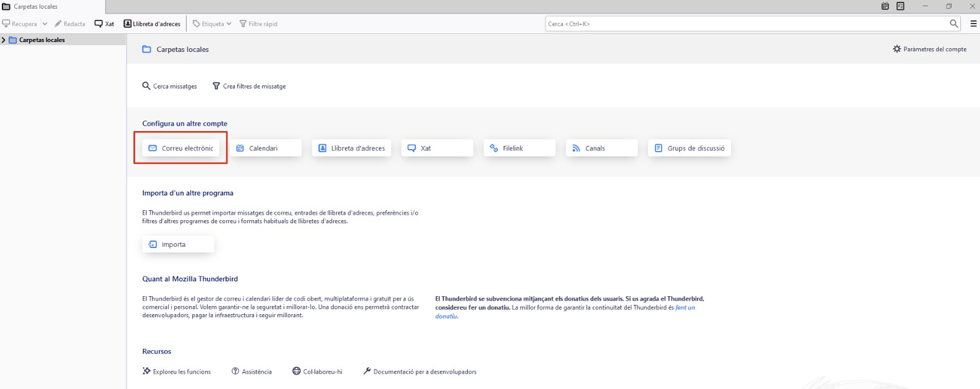Viewport: 980px width, 389px height.
Task: Set up a Xat account card
Action: (x=437, y=148)
